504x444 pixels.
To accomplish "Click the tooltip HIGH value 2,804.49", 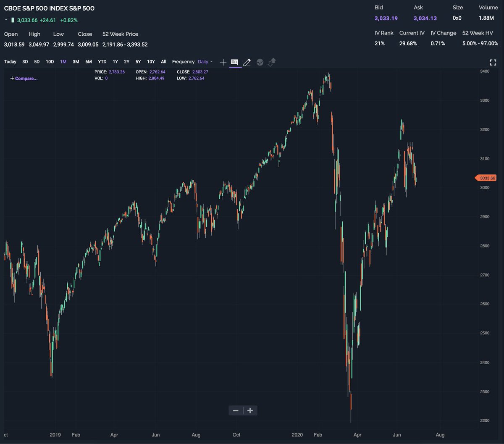I will click(156, 79).
